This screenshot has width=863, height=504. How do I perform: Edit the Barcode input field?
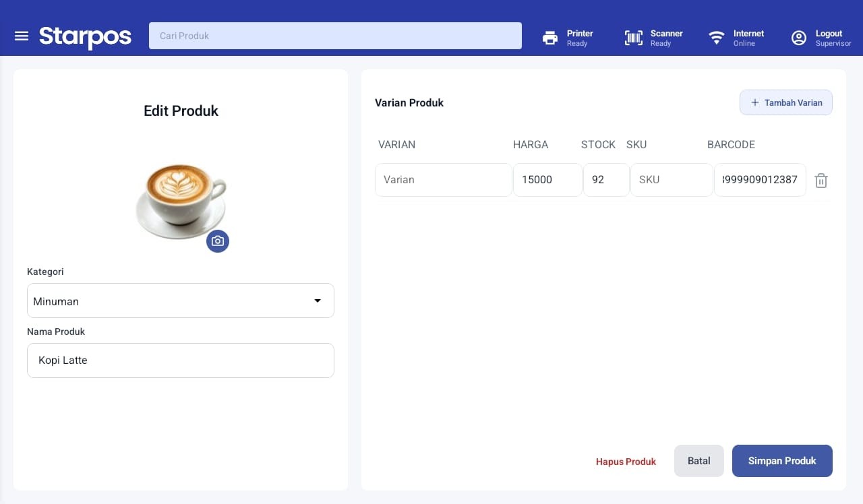tap(760, 180)
